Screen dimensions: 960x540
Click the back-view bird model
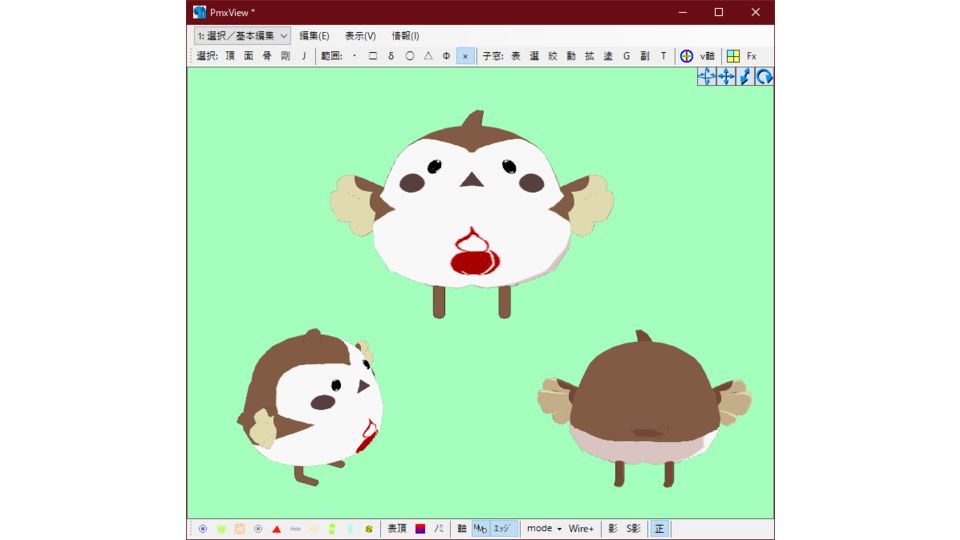[x=644, y=409]
